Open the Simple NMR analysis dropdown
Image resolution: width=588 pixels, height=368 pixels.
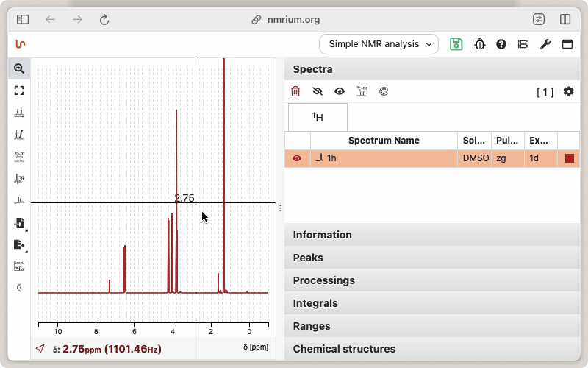pyautogui.click(x=379, y=44)
